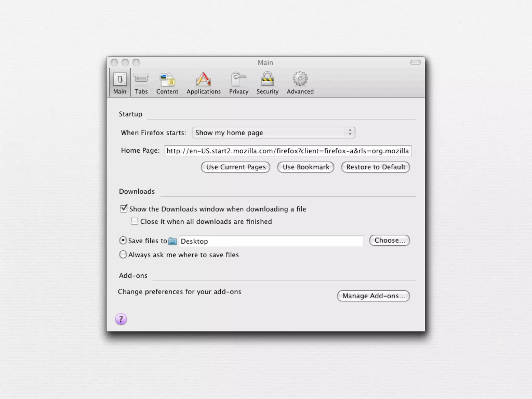The image size is (532, 399).
Task: Open the Security padlock icon
Action: tap(267, 79)
